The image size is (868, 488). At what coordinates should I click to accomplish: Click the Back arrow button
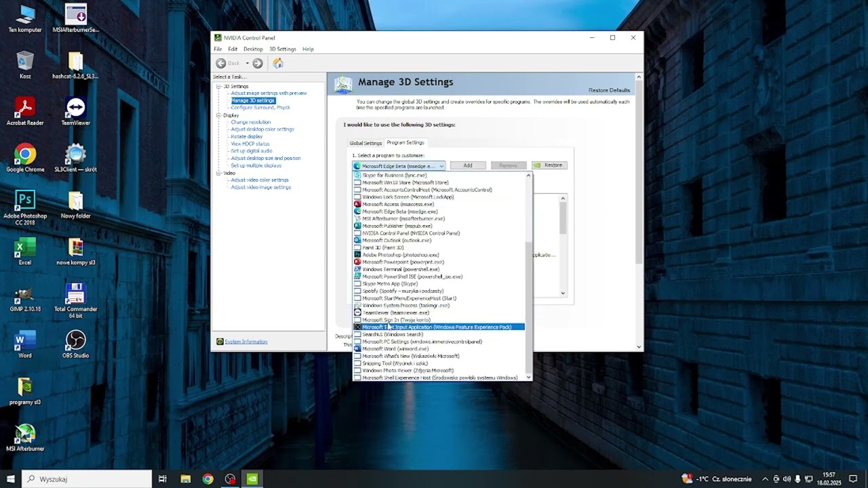pos(221,63)
